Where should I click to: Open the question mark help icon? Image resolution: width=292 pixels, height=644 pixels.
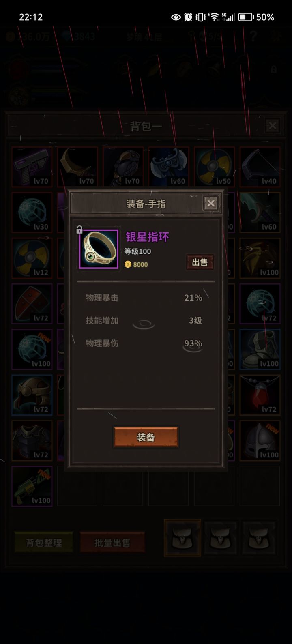coord(253,37)
